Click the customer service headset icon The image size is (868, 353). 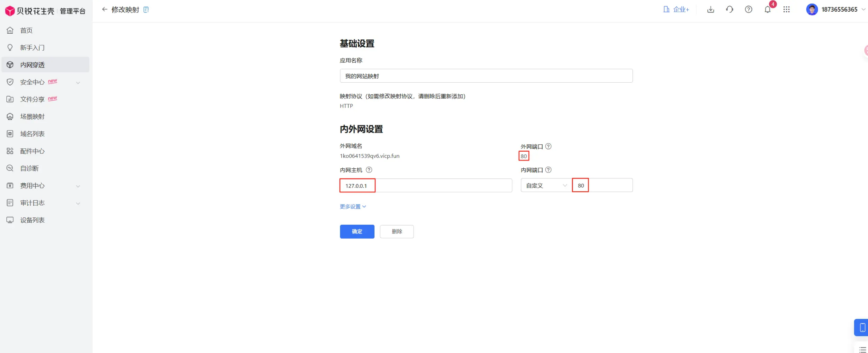click(x=729, y=9)
